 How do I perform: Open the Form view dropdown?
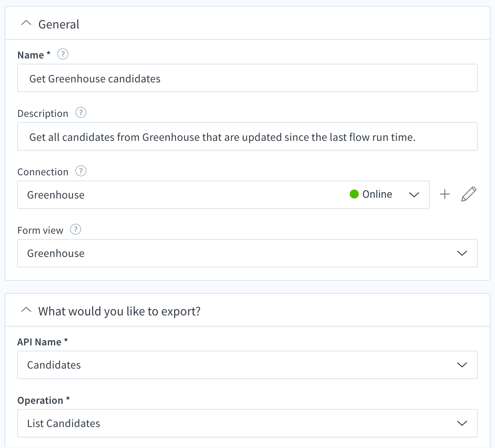click(x=247, y=253)
